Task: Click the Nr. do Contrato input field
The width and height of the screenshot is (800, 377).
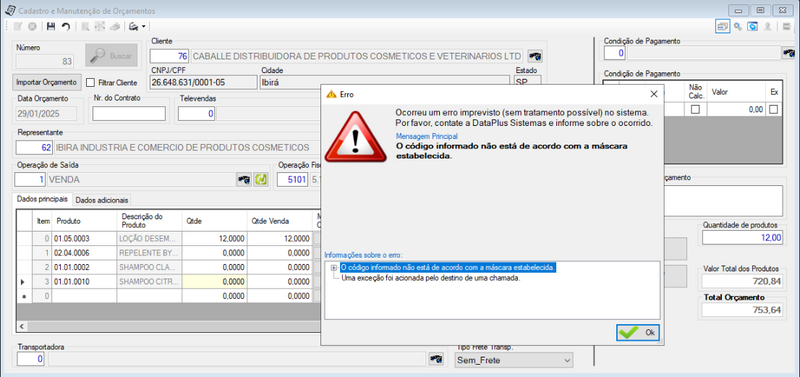Action: point(129,114)
